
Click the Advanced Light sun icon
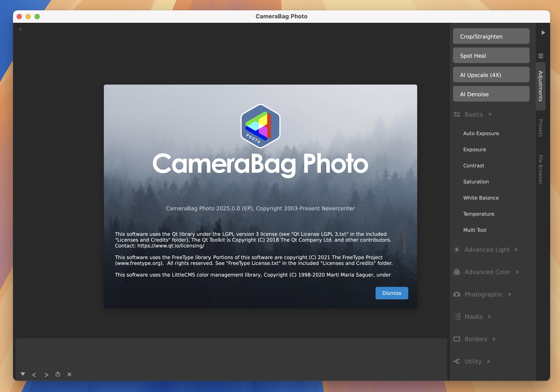tap(457, 250)
